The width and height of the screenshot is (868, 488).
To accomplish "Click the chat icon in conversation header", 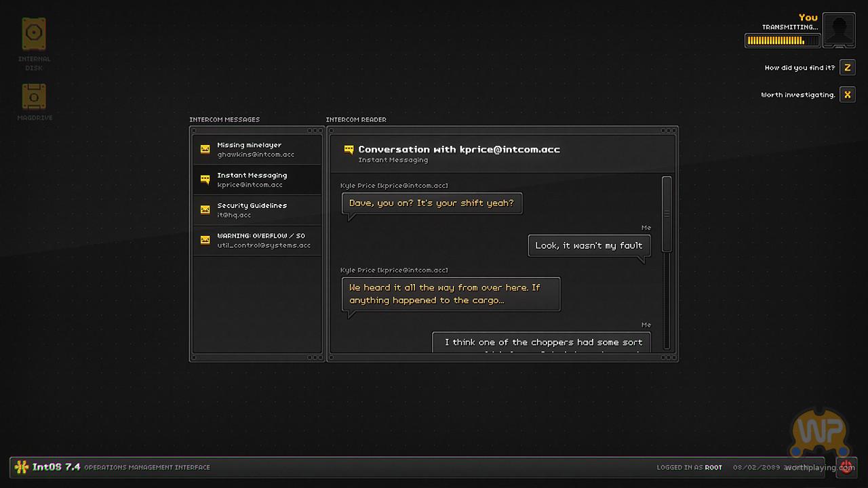I will (x=349, y=150).
